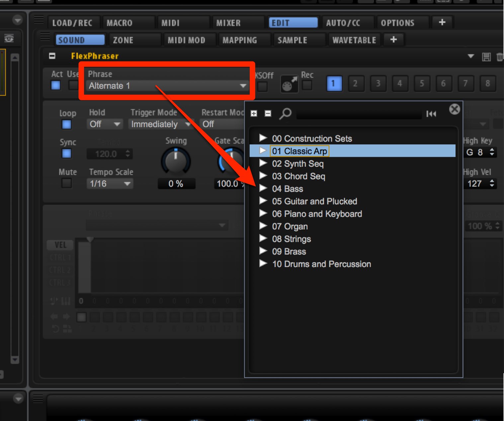Toggle the Sync checkbox
504x421 pixels.
pos(67,154)
